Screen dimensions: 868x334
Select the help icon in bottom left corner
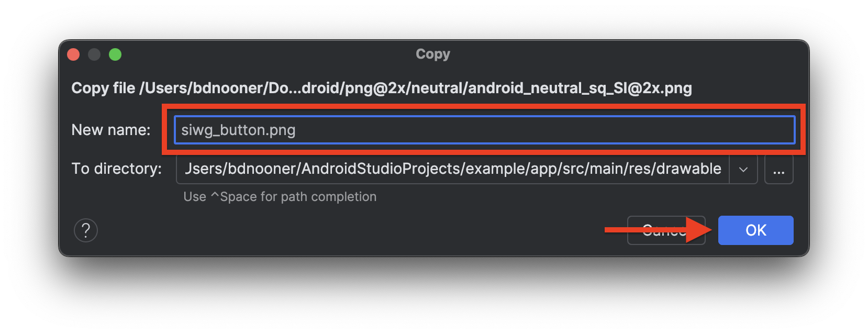point(86,230)
